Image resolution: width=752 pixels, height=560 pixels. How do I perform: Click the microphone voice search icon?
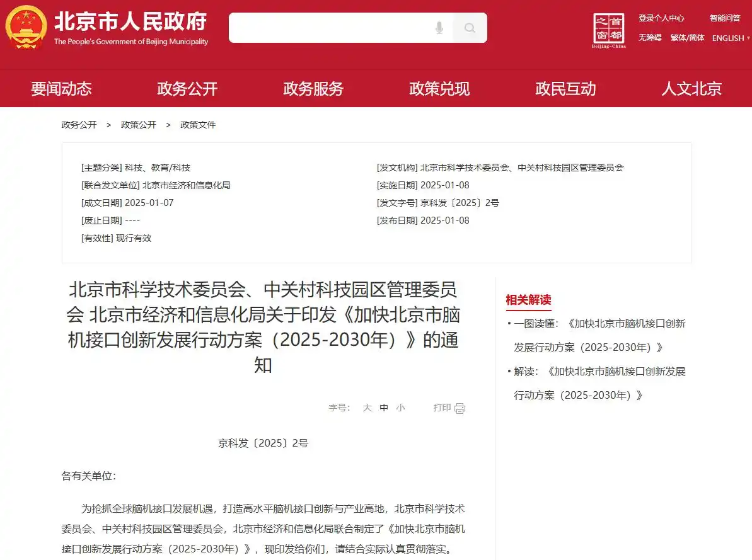pyautogui.click(x=439, y=28)
